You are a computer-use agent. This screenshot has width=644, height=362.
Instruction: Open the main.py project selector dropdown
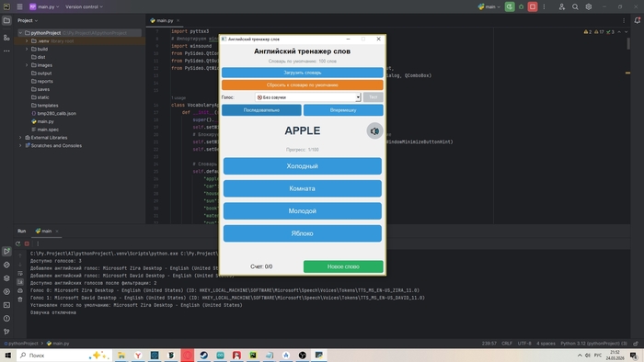point(44,7)
